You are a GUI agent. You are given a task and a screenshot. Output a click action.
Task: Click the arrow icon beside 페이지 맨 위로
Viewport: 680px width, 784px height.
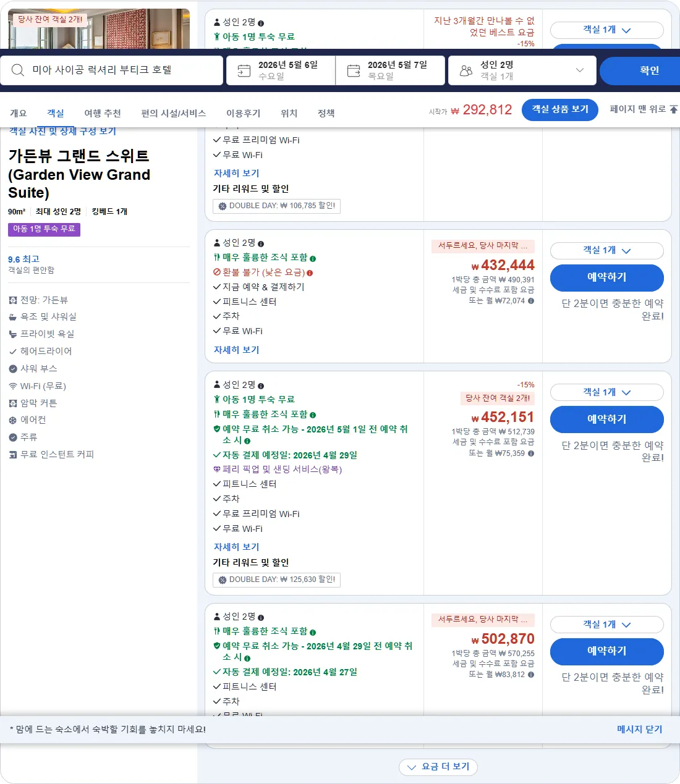pos(674,109)
